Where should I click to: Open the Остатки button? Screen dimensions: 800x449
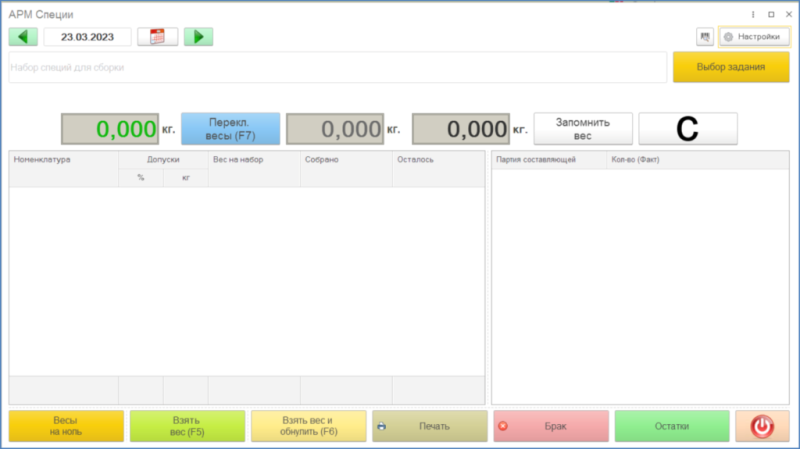coord(672,426)
